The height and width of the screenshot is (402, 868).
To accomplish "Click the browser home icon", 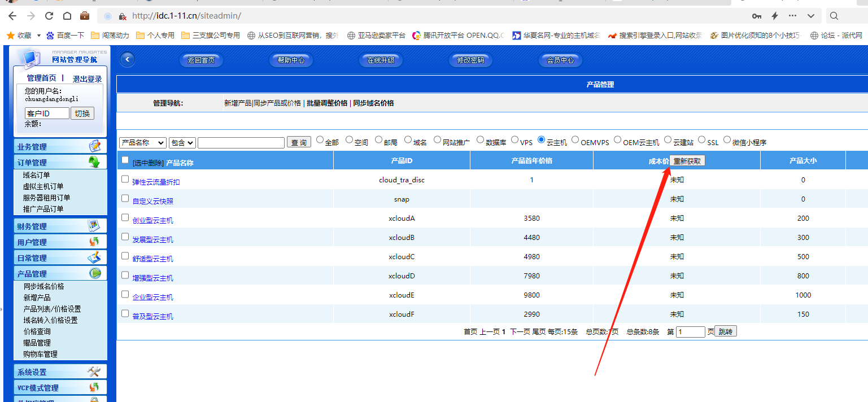I will click(x=67, y=16).
